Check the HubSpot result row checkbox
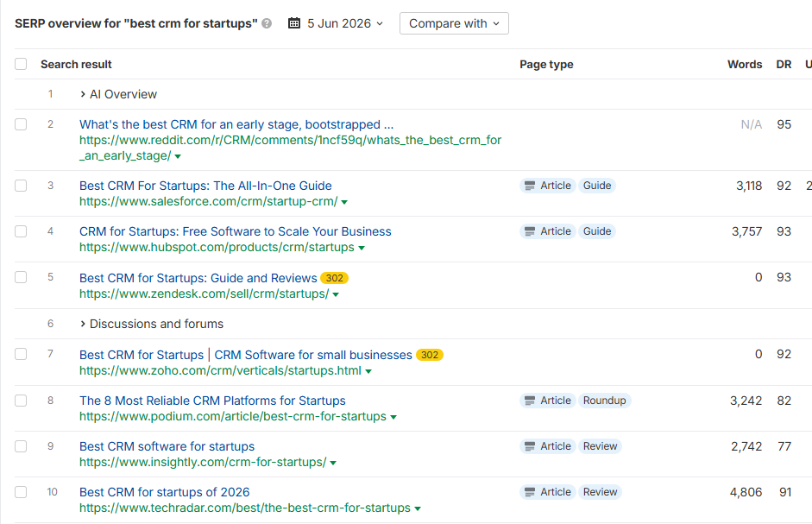 pyautogui.click(x=21, y=231)
